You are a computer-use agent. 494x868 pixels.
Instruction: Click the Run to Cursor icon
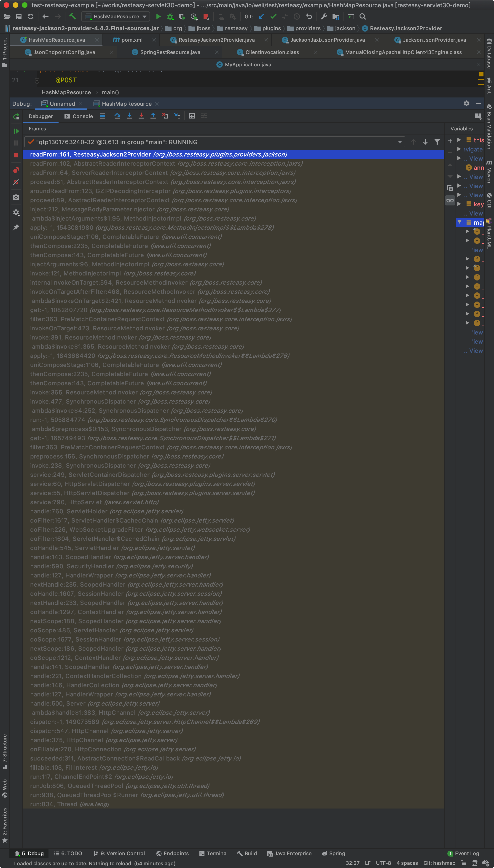[x=177, y=116]
